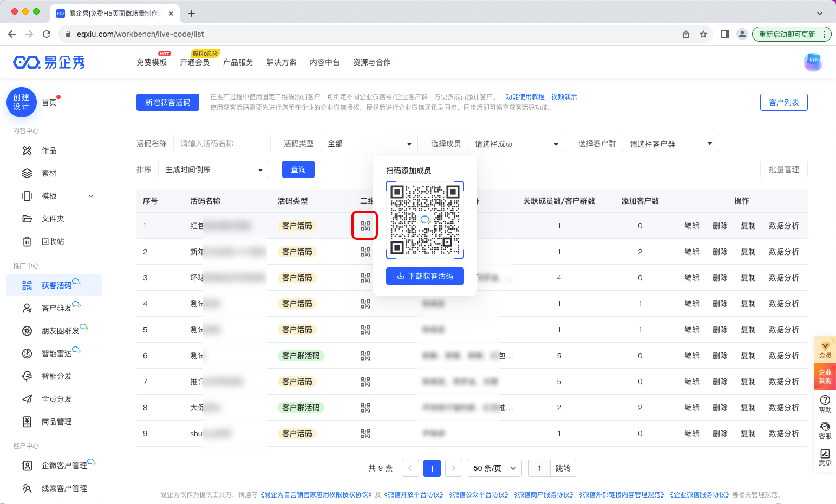836x504 pixels.
Task: Reload the page in the browser
Action: (x=47, y=34)
